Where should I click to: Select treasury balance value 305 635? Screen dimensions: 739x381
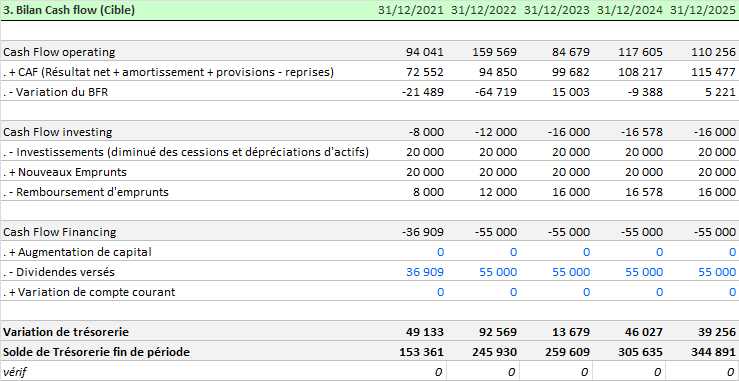pos(640,352)
